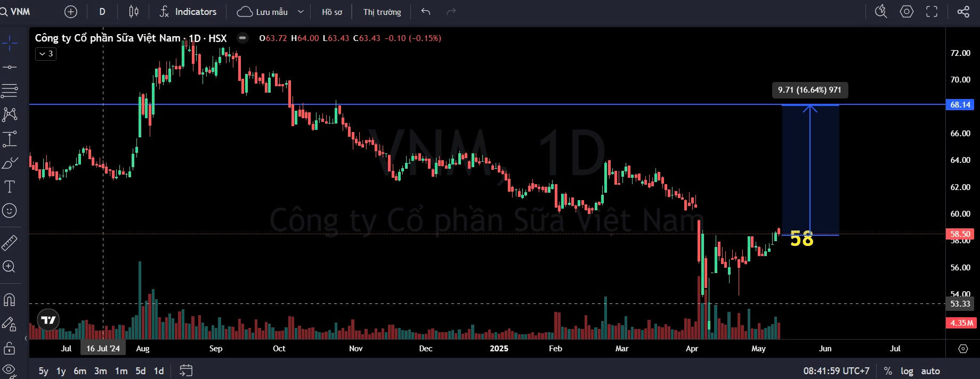Enter fullscreen chart mode
The image size is (980, 379).
(x=932, y=12)
